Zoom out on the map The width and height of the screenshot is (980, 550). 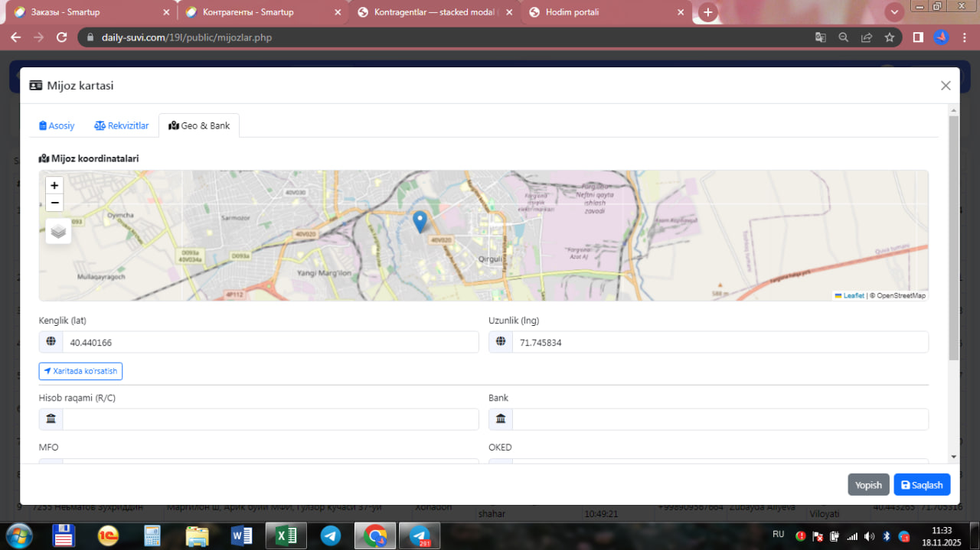54,203
